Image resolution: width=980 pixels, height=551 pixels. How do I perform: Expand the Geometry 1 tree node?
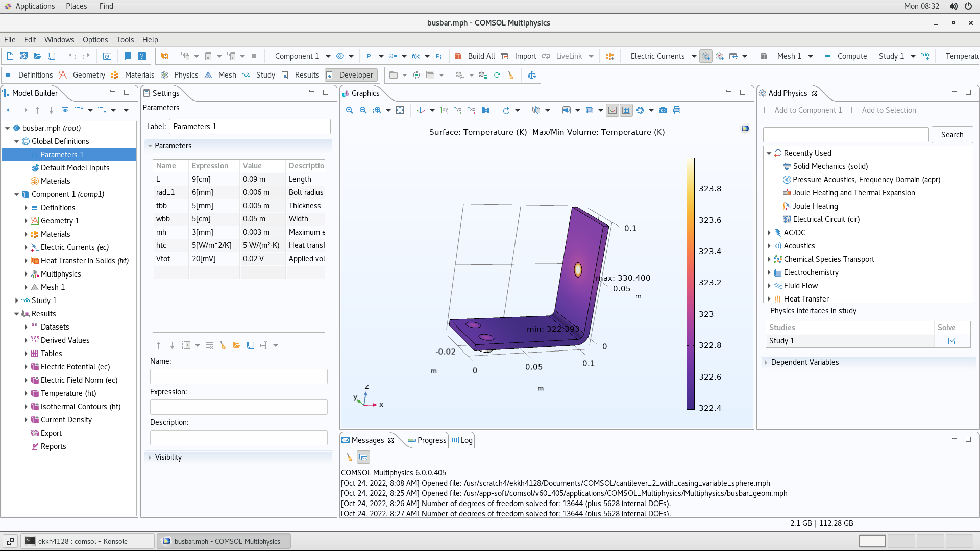tap(26, 221)
